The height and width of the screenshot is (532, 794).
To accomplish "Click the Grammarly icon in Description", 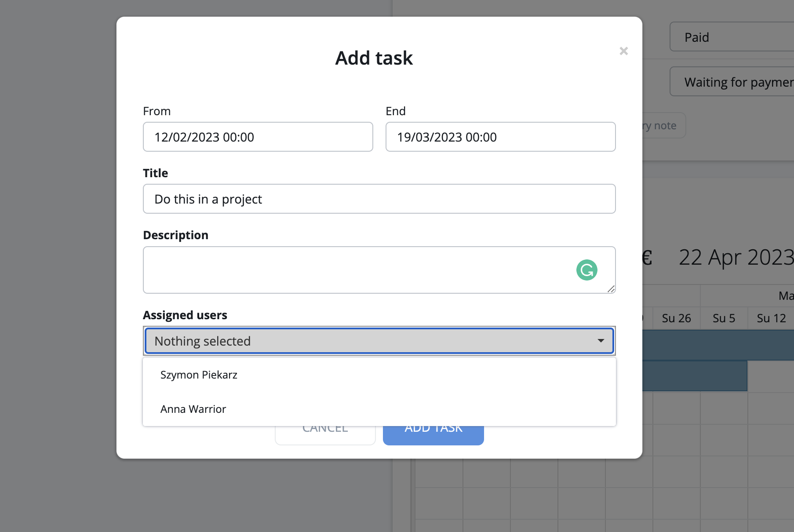I will click(x=586, y=270).
